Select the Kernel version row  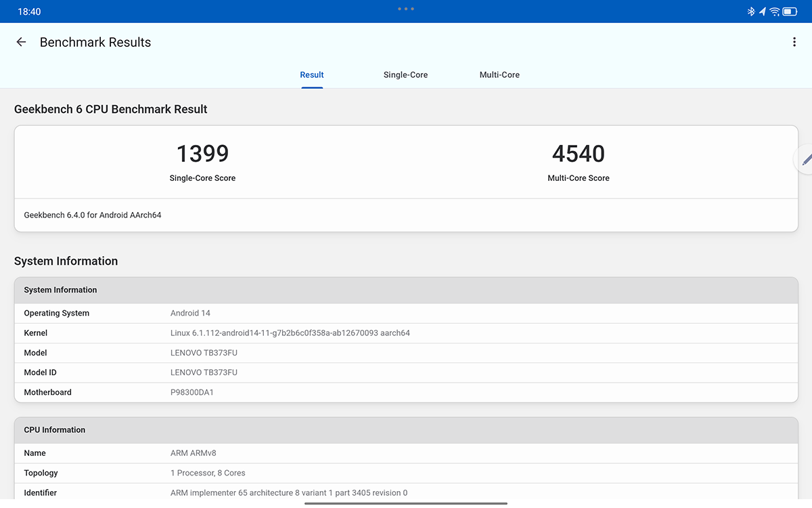tap(406, 333)
